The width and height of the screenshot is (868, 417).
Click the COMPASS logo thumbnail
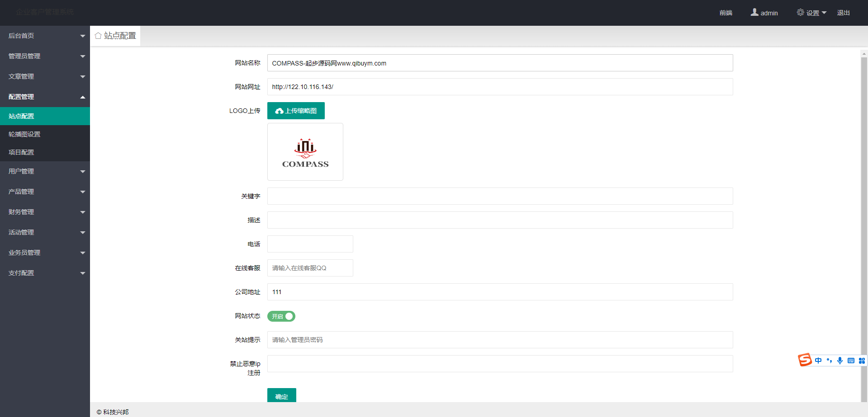coord(305,152)
